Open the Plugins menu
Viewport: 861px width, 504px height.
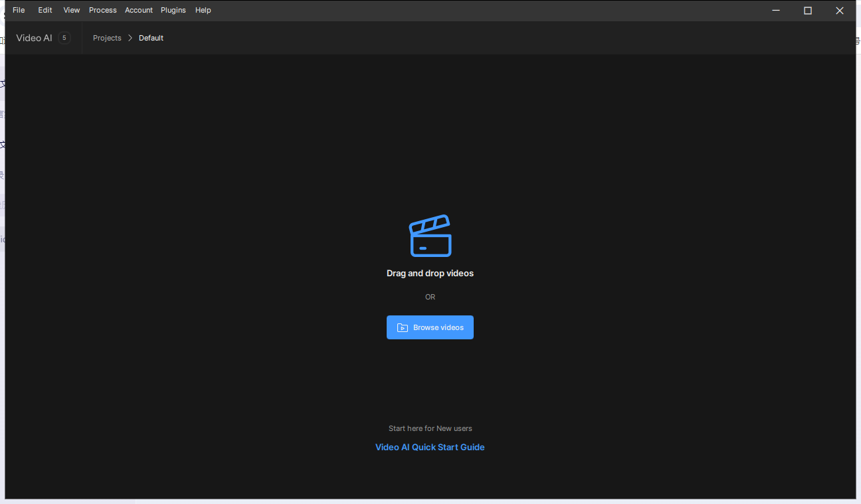point(173,10)
